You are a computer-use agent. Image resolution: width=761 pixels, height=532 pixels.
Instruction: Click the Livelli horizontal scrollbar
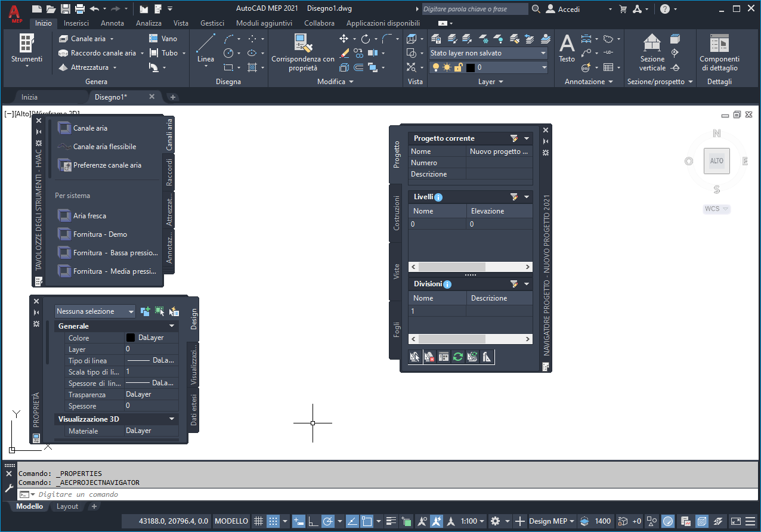pos(470,267)
